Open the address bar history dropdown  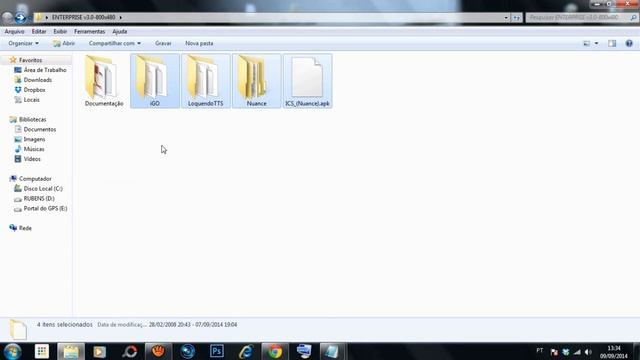point(506,18)
